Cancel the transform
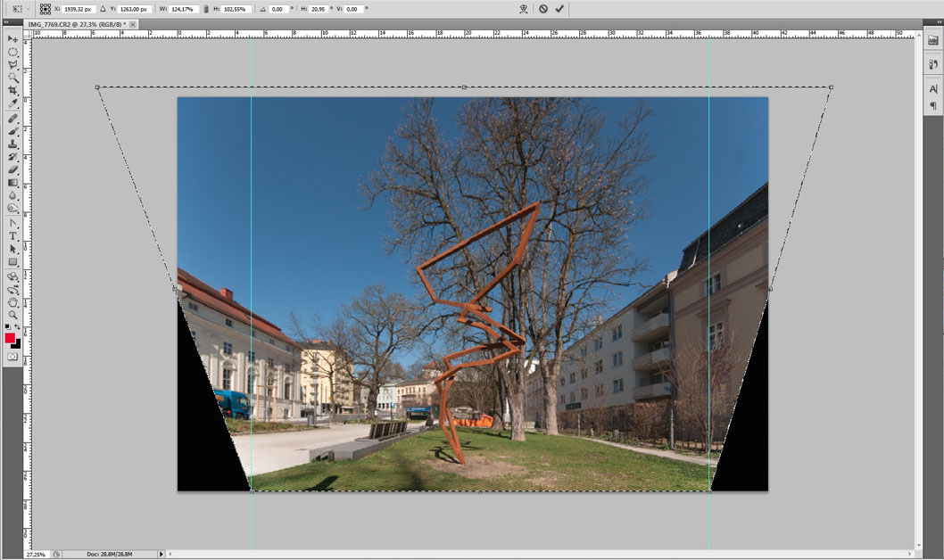Viewport: 944px width, 560px height. (542, 9)
